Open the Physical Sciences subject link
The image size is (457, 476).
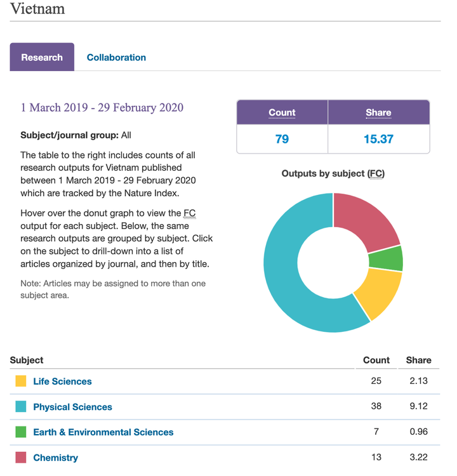(x=72, y=407)
